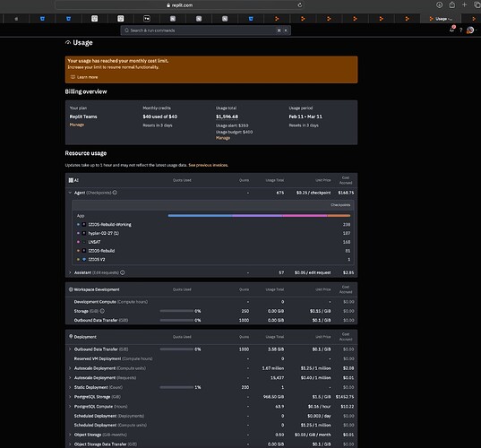Expand the Object Storage (GiB-months) row
This screenshot has width=481, height=448.
click(70, 435)
